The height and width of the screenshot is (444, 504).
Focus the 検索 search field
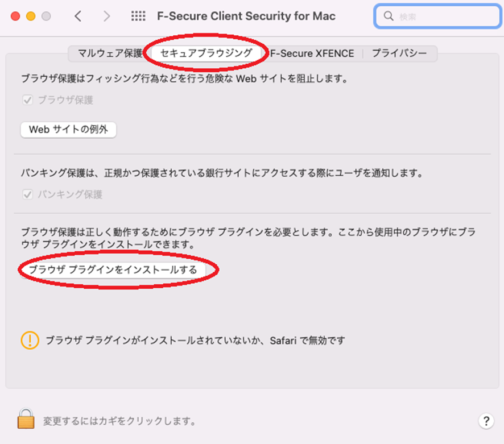[438, 16]
